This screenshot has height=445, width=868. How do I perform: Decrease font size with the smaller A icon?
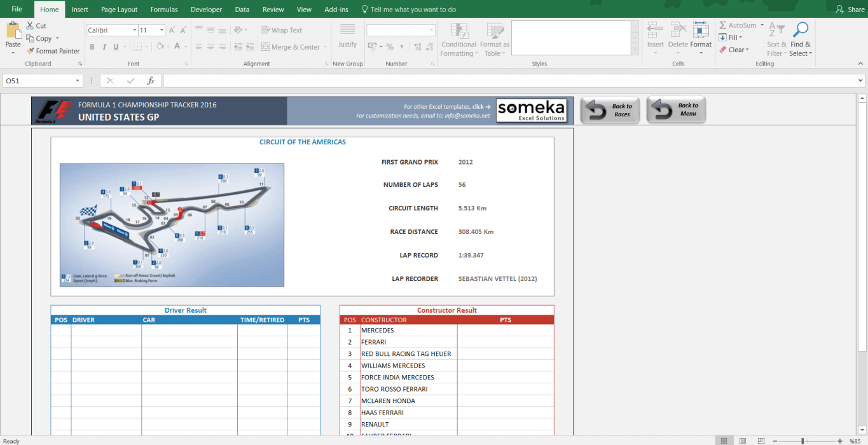(x=183, y=31)
